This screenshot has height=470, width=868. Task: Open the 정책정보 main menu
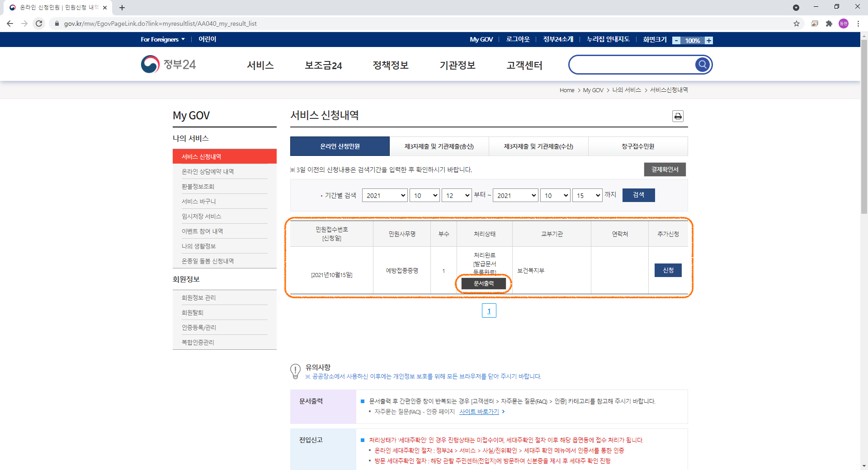click(391, 65)
